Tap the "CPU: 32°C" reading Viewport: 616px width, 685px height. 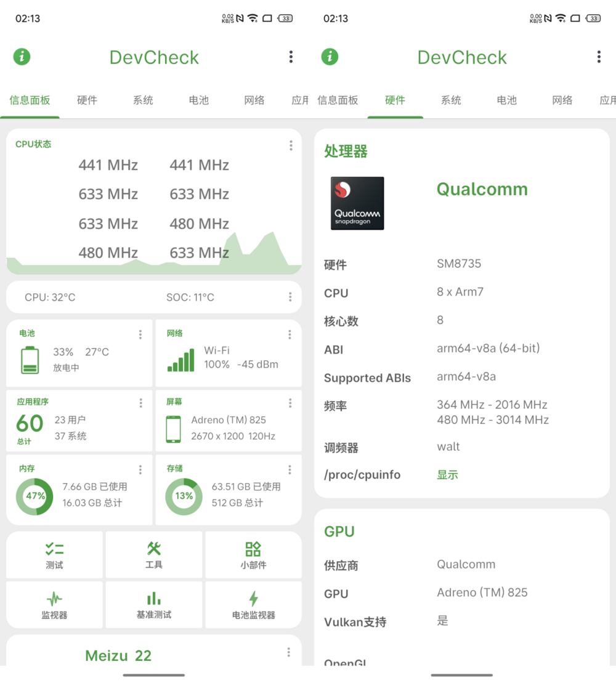coord(50,298)
